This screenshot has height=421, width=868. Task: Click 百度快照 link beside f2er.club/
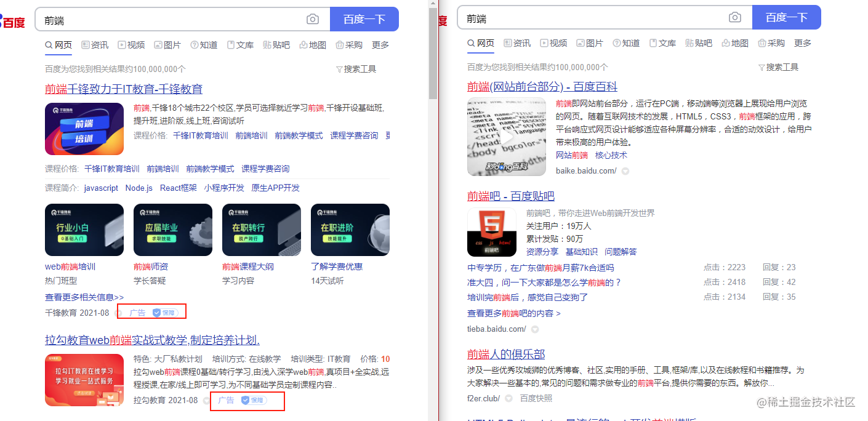[536, 398]
